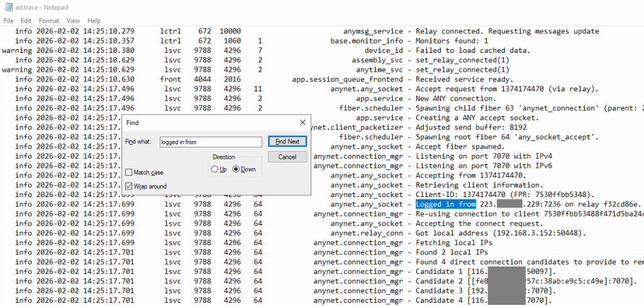
Task: Click the highlighted 'Logged in from' text
Action: 445,205
